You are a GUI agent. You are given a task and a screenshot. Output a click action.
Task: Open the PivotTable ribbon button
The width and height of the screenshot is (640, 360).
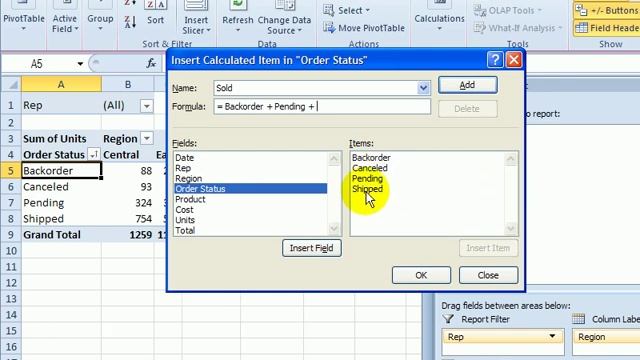pos(24,18)
